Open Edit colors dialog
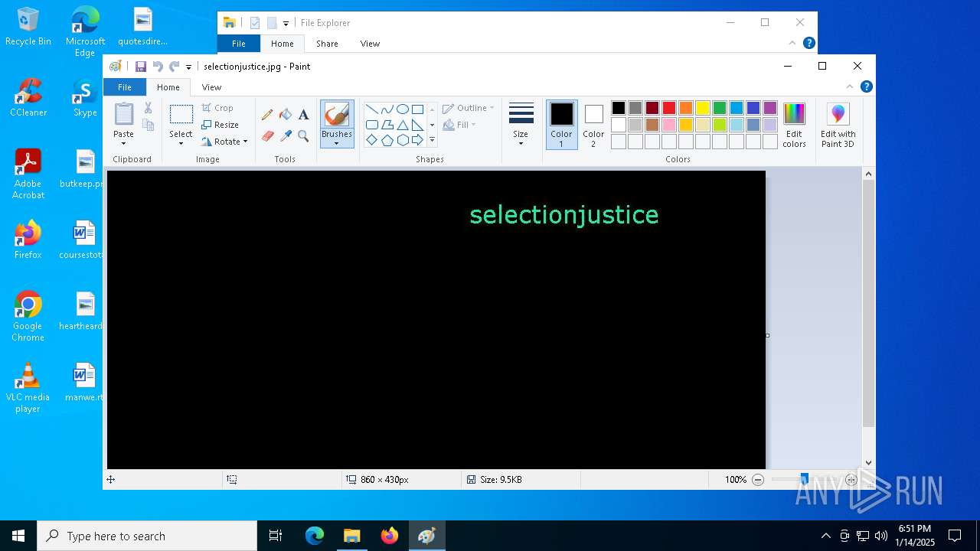Image resolution: width=980 pixels, height=551 pixels. [x=794, y=126]
